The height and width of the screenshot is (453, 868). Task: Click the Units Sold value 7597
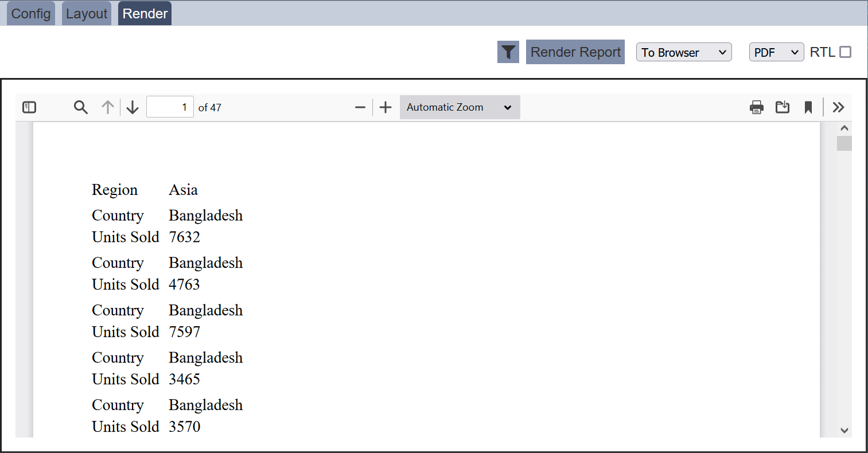click(x=185, y=332)
